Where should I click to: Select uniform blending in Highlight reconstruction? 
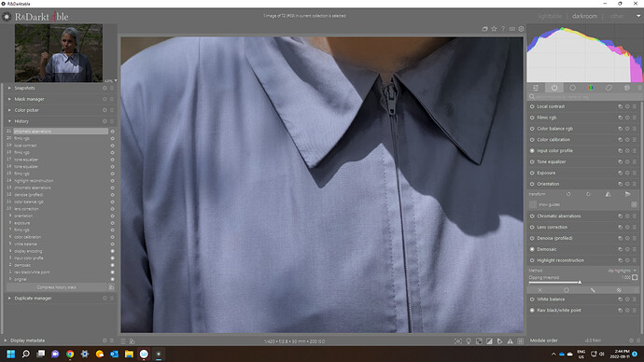(567, 290)
